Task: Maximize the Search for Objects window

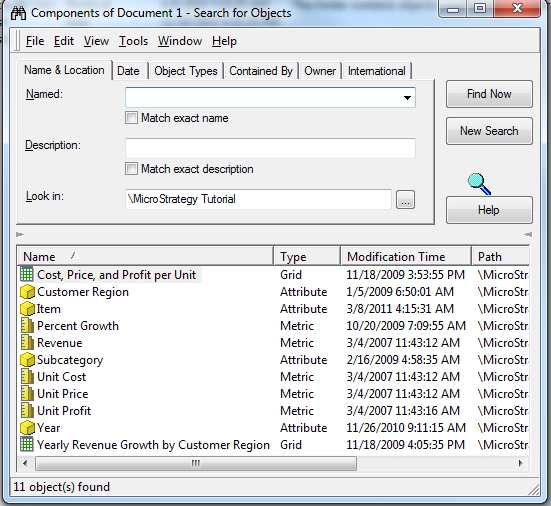Action: click(x=480, y=8)
